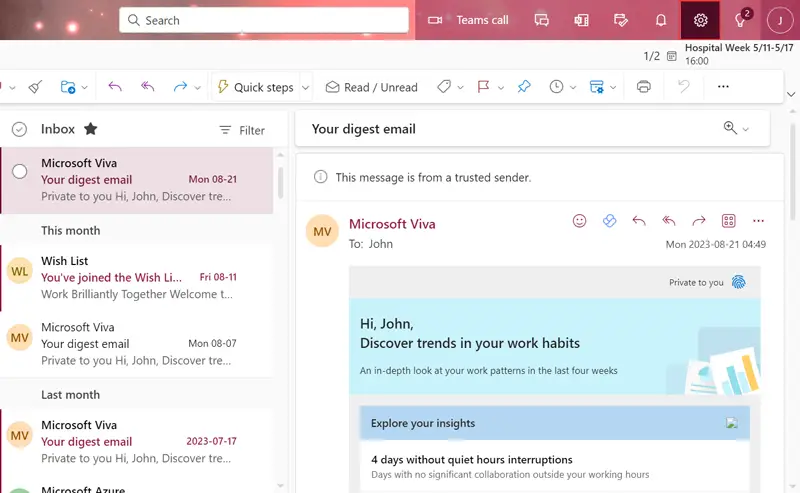Open message more actions ellipsis
This screenshot has width=800, height=493.
[x=758, y=221]
